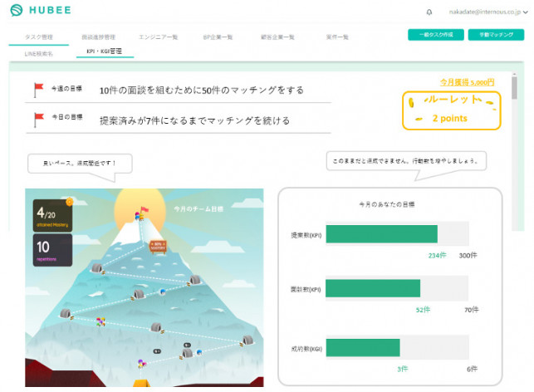Click the red flag beside 今日の目標

[37, 120]
